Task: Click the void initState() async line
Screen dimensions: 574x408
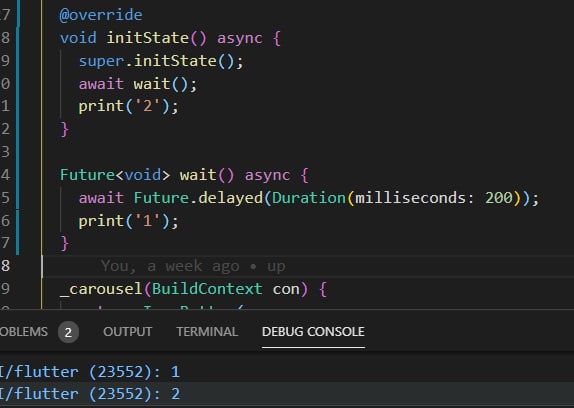Action: (x=171, y=38)
